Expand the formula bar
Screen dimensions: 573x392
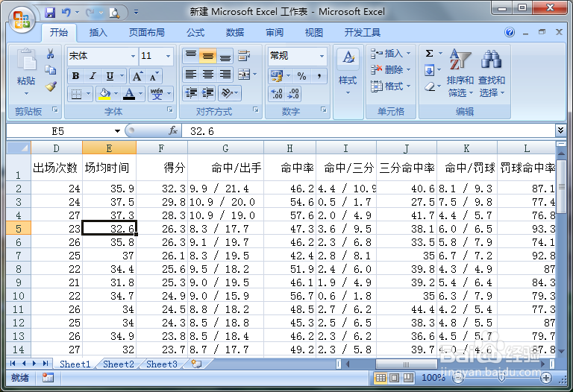click(560, 130)
